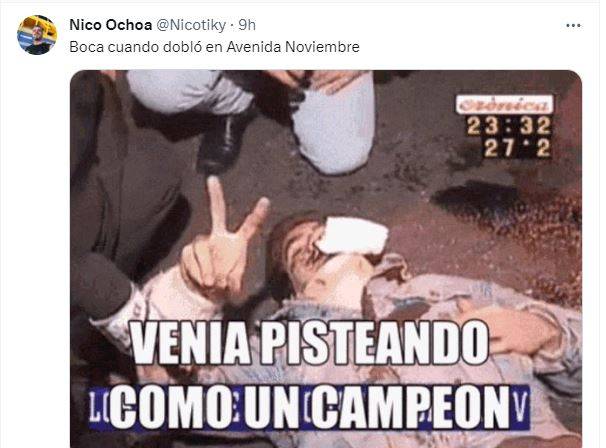Open Nico Ochoa's profile avatar
Viewport: 606px width, 448px height.
pos(37,35)
